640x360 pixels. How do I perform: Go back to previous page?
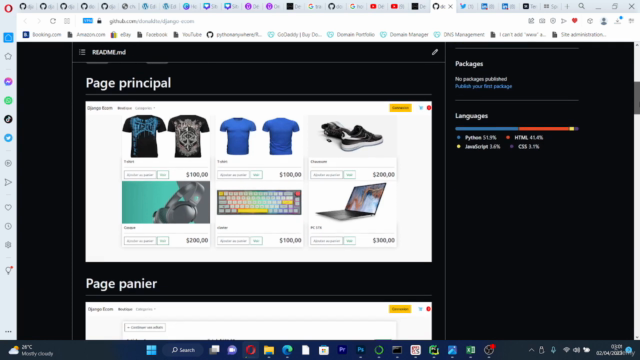click(25, 21)
